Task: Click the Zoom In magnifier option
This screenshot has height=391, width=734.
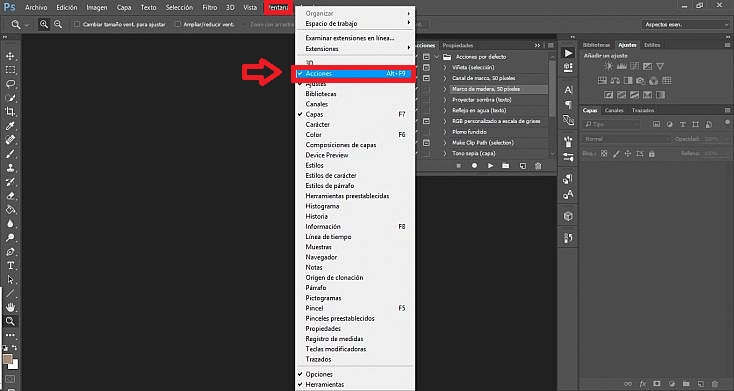Action: pyautogui.click(x=44, y=24)
